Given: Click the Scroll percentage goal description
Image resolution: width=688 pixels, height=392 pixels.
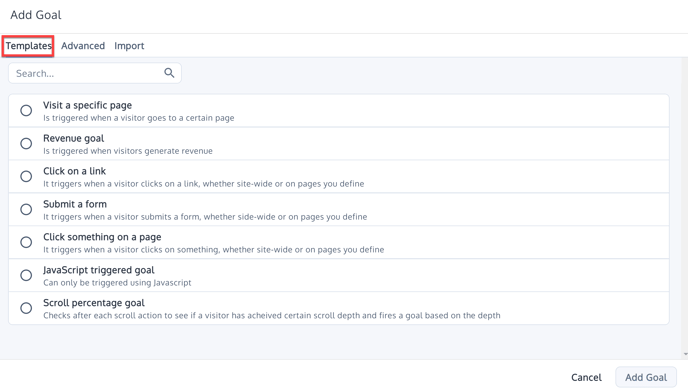Looking at the screenshot, I should point(272,315).
